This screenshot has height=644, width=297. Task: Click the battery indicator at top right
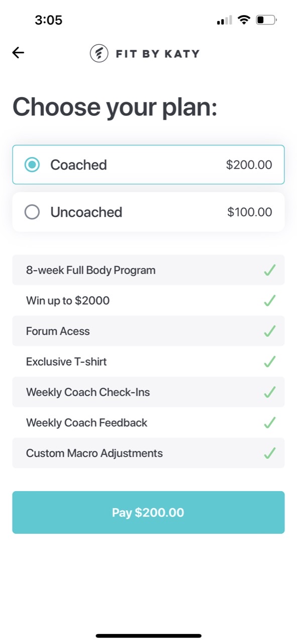pos(265,20)
